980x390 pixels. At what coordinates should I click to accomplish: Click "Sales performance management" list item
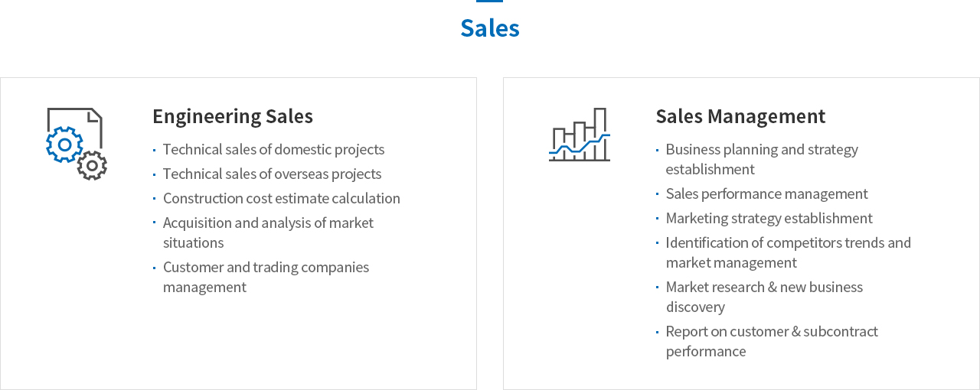pyautogui.click(x=766, y=193)
